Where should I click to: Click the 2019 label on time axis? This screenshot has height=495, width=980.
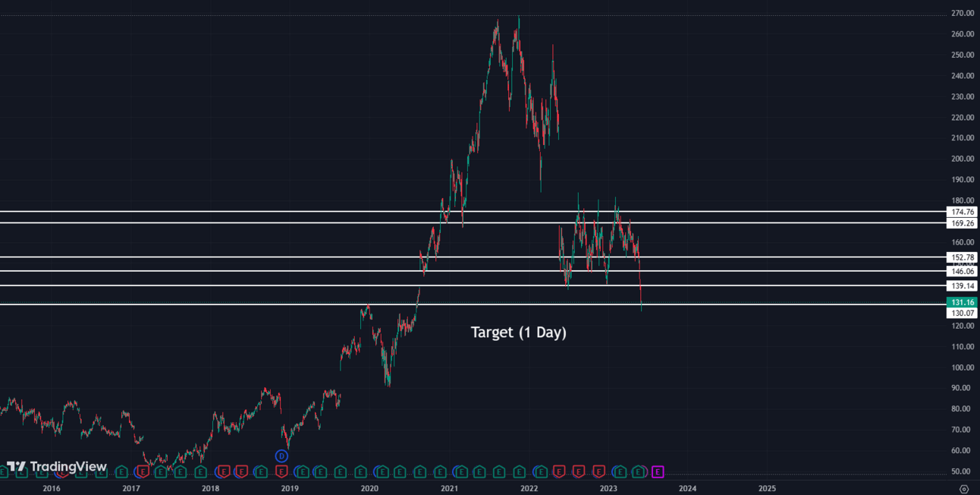point(290,488)
